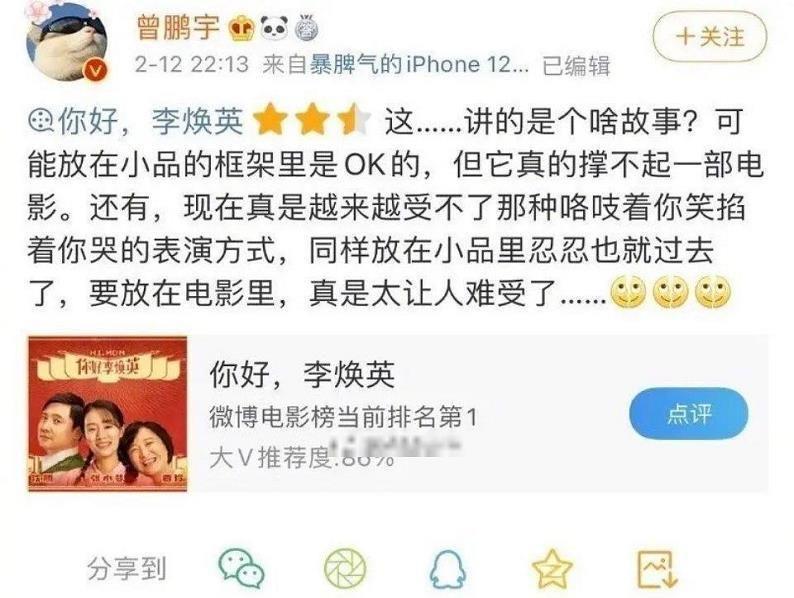
Task: Share post to WeChat
Action: (241, 568)
